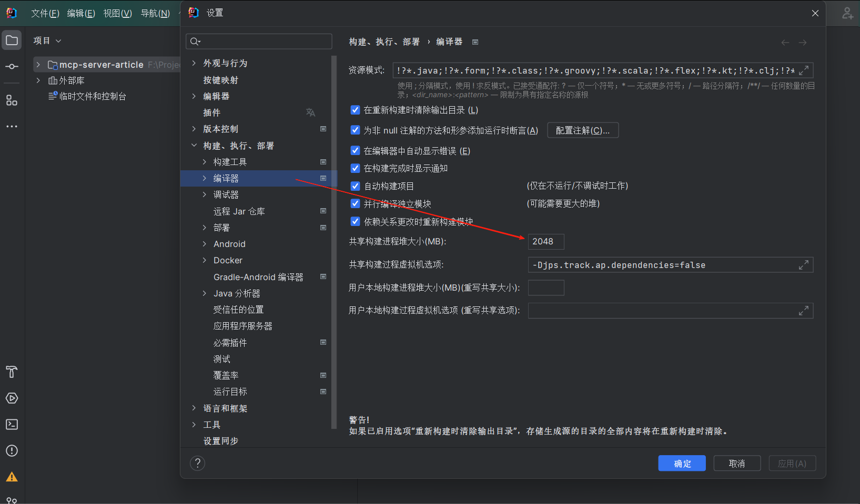
Task: Expand 构建工具 sub-node
Action: (x=205, y=162)
